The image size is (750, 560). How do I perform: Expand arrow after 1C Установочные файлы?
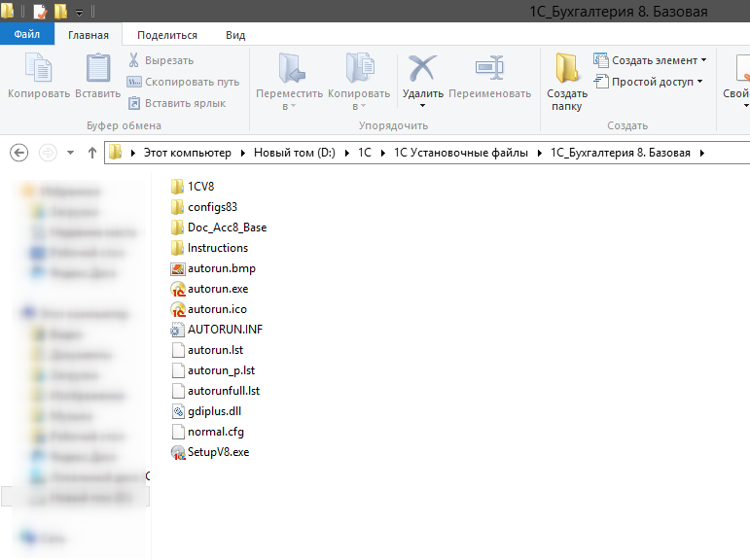(540, 153)
